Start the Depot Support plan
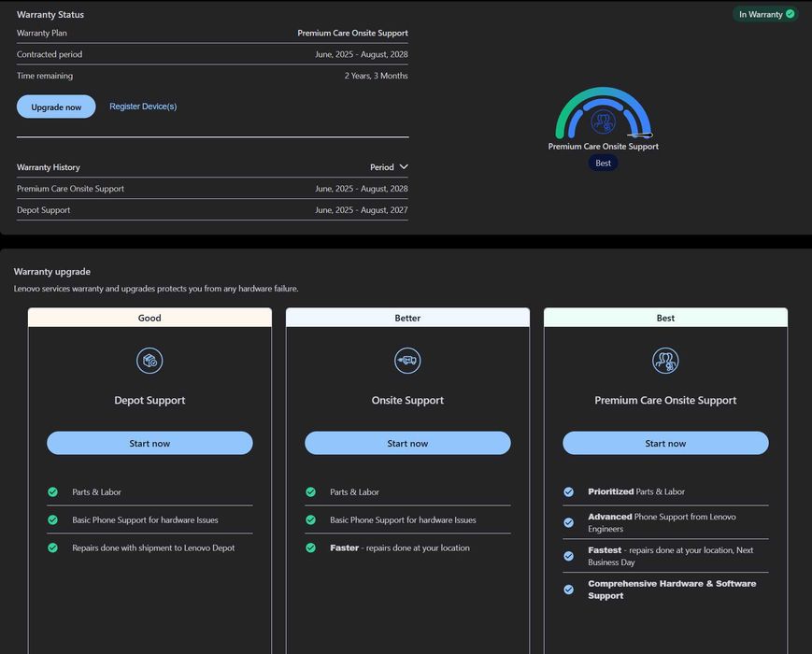The image size is (812, 654). coord(150,443)
